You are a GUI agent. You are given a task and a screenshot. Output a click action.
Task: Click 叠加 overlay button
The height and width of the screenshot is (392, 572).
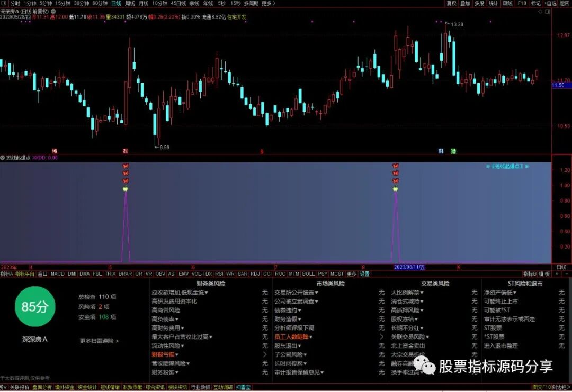[x=465, y=3]
